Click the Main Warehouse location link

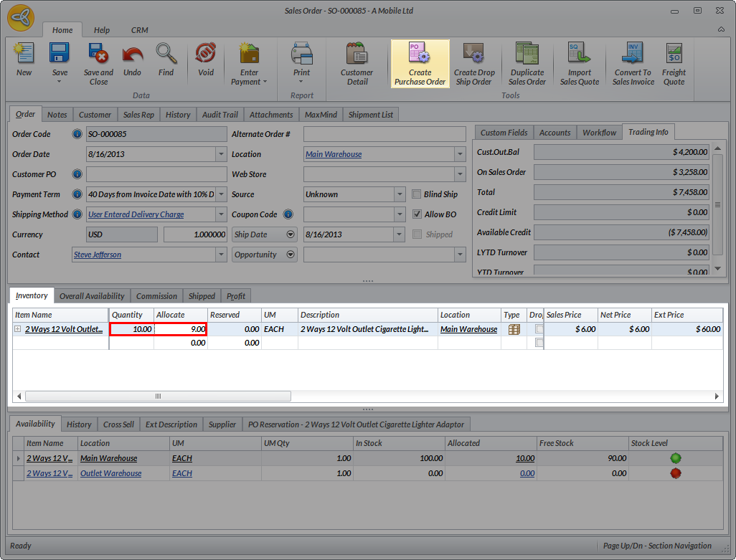pos(334,154)
